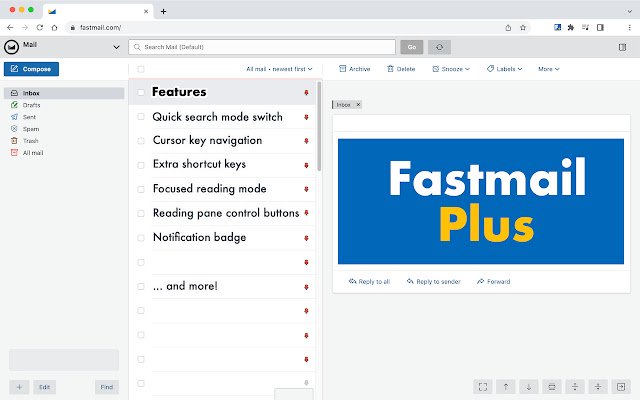Screen dimensions: 640x400
Task: Click the browser home button
Action: (x=54, y=27)
